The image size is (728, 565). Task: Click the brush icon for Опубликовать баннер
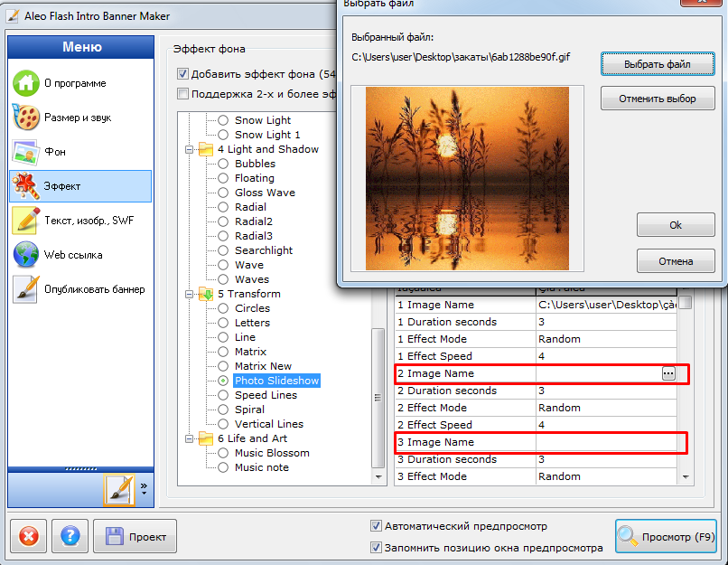pyautogui.click(x=26, y=289)
